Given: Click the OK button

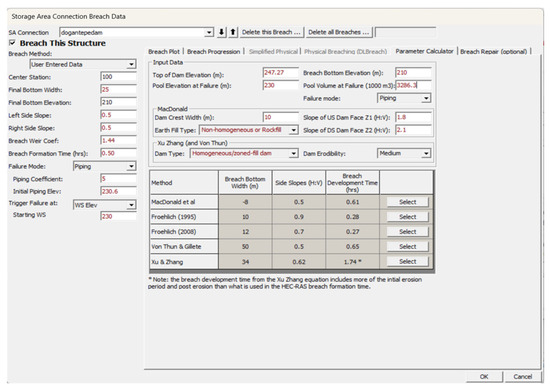Looking at the screenshot, I should tap(484, 377).
